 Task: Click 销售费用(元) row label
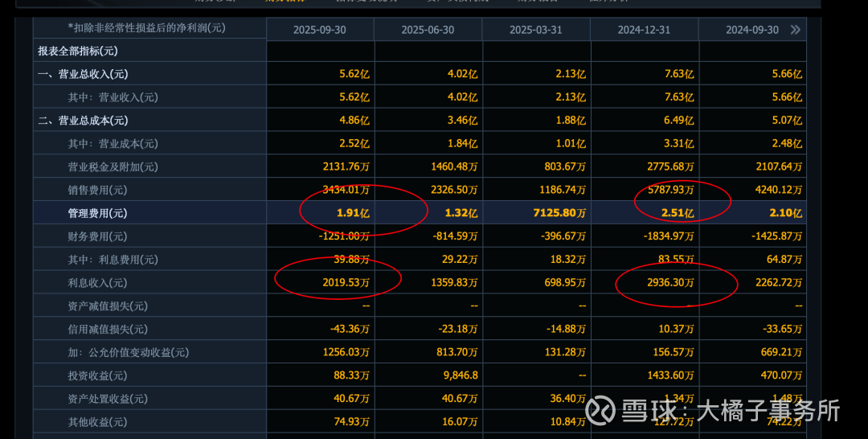(x=97, y=190)
